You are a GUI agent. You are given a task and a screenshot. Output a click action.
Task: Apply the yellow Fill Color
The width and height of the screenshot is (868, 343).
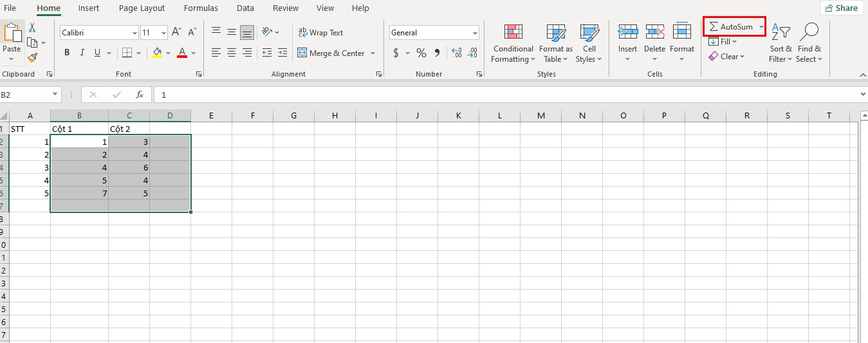(x=157, y=53)
